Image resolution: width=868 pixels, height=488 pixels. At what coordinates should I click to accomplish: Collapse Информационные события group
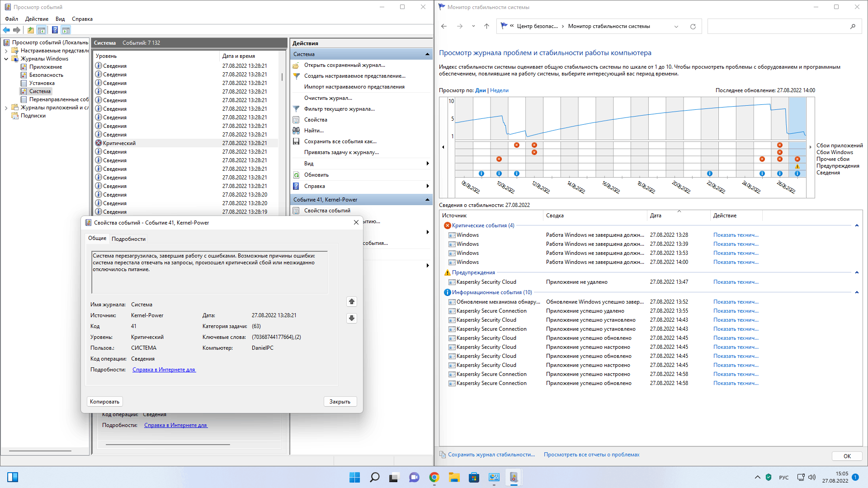click(857, 292)
